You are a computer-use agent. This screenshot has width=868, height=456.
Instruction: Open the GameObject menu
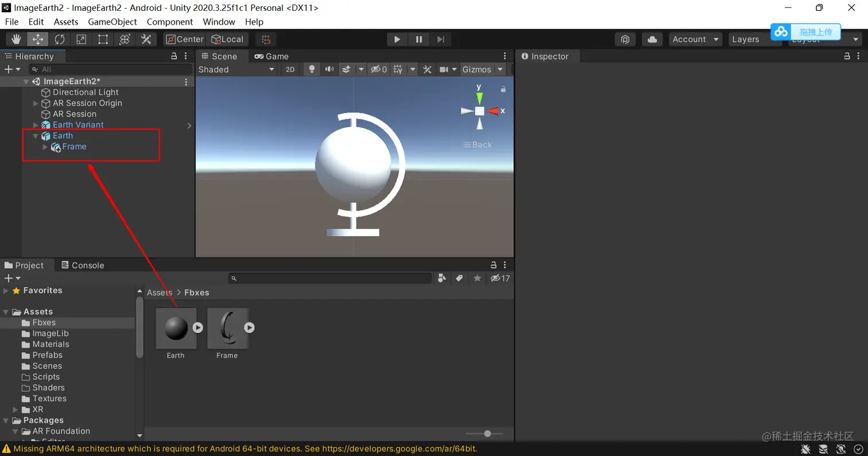[x=113, y=22]
